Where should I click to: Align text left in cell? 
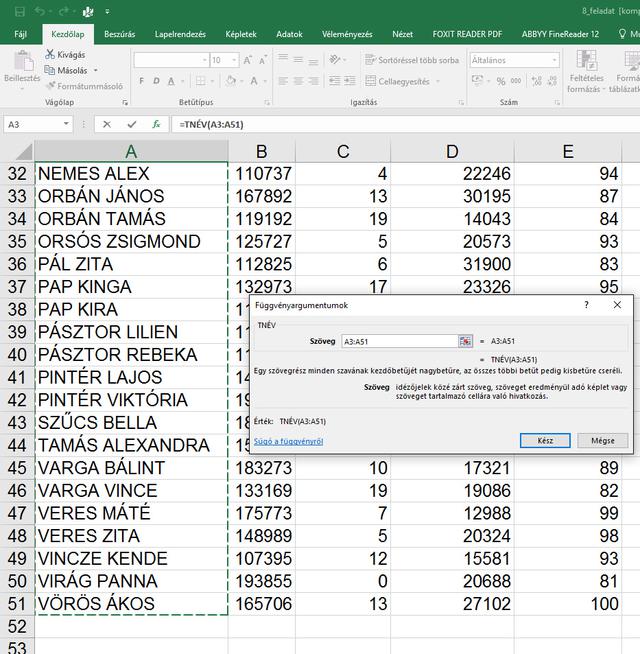283,81
